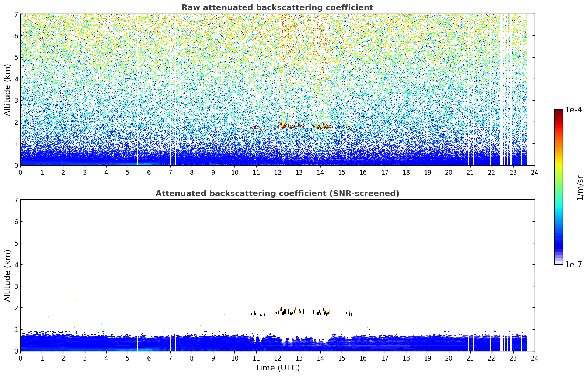Click hour 12 tick on bottom time axis
Image resolution: width=588 pixels, height=376 pixels.
coord(277,358)
